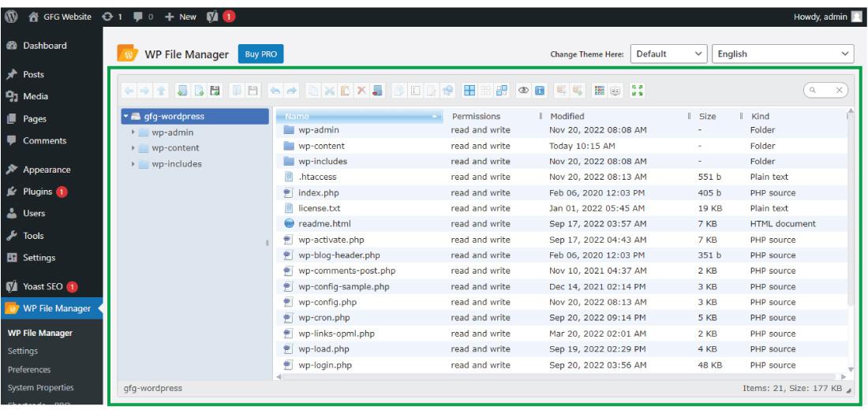Create a new folder using the toolbar icon
The height and width of the screenshot is (410, 868).
click(182, 90)
